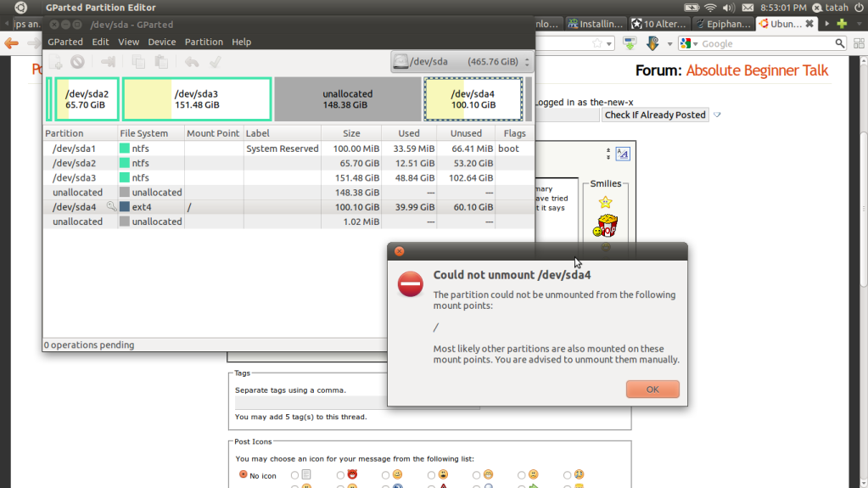Click the popcorn smiley in Smilies panel
This screenshot has height=488, width=868.
pos(606,226)
